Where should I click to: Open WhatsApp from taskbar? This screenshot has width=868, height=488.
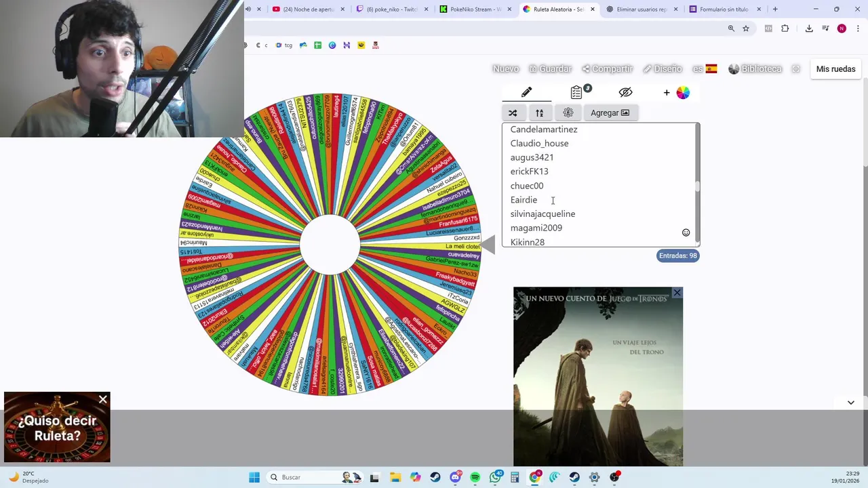click(x=496, y=477)
